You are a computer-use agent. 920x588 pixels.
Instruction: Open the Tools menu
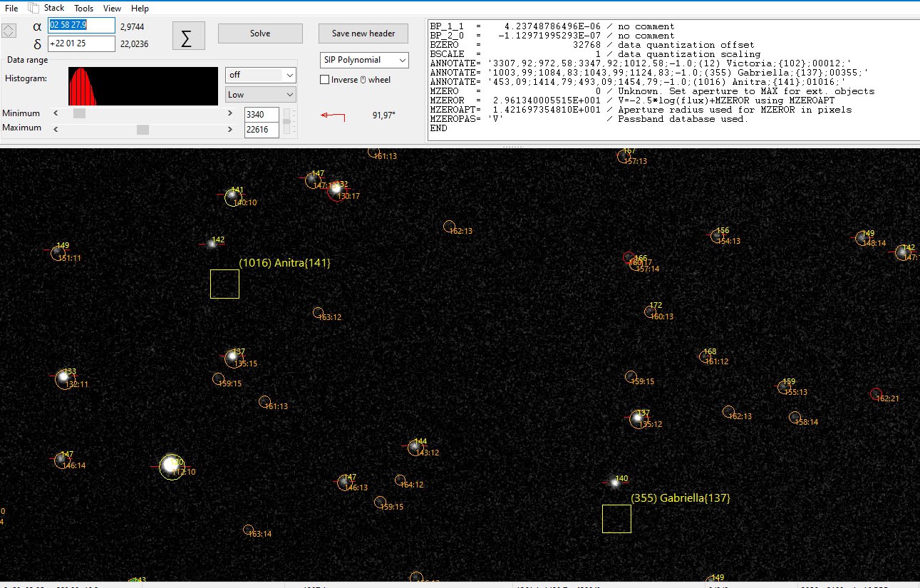click(x=83, y=8)
